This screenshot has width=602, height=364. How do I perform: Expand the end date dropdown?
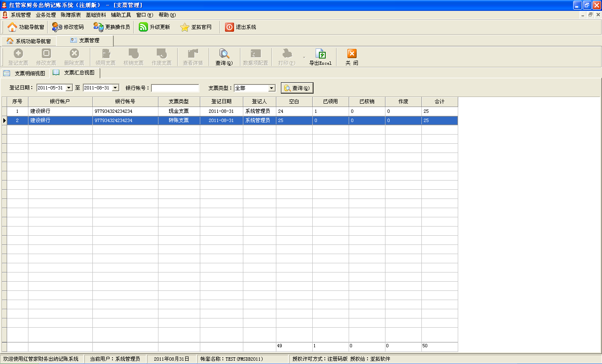tap(115, 88)
